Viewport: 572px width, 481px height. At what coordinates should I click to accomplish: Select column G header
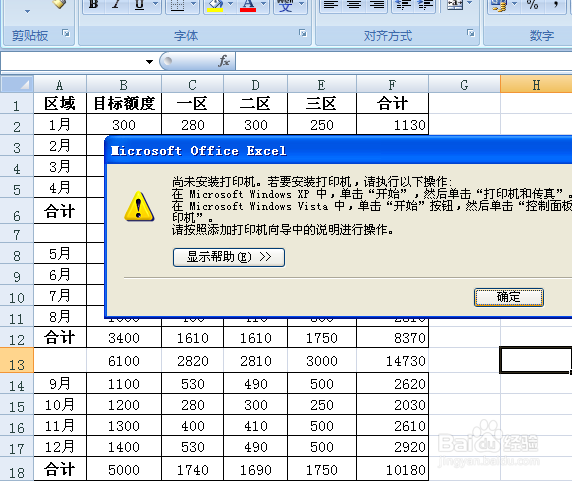click(x=464, y=85)
